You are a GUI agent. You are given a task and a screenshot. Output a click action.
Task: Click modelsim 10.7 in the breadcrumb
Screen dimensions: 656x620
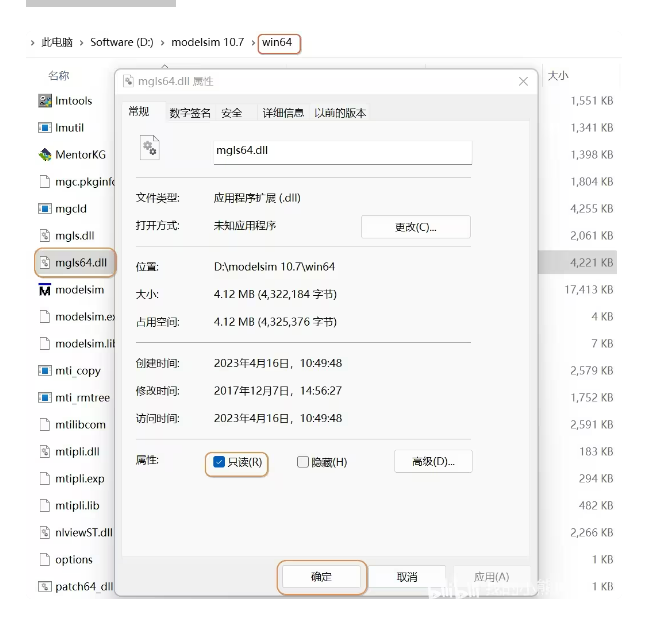coord(208,43)
